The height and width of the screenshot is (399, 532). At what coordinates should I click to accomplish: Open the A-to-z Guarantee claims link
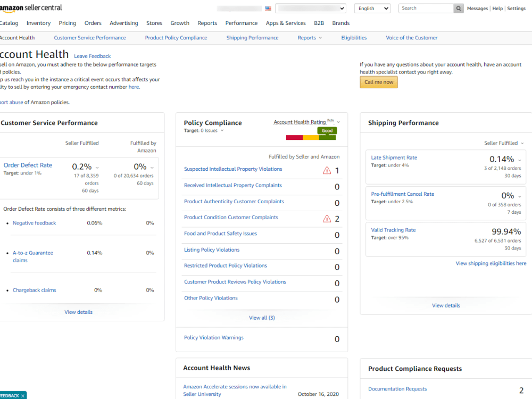click(33, 256)
